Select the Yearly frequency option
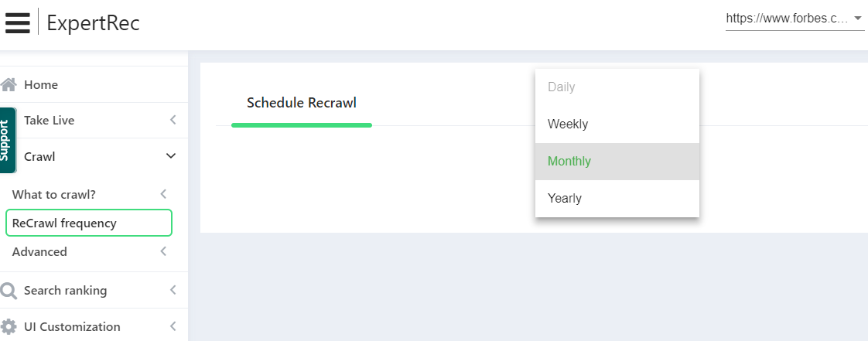Image resolution: width=868 pixels, height=341 pixels. pyautogui.click(x=565, y=199)
